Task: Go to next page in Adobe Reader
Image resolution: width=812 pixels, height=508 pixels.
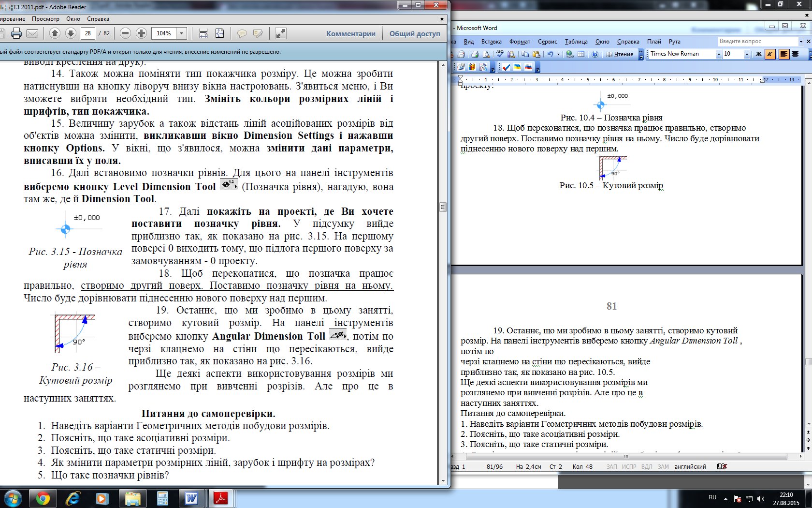Action: [71, 33]
